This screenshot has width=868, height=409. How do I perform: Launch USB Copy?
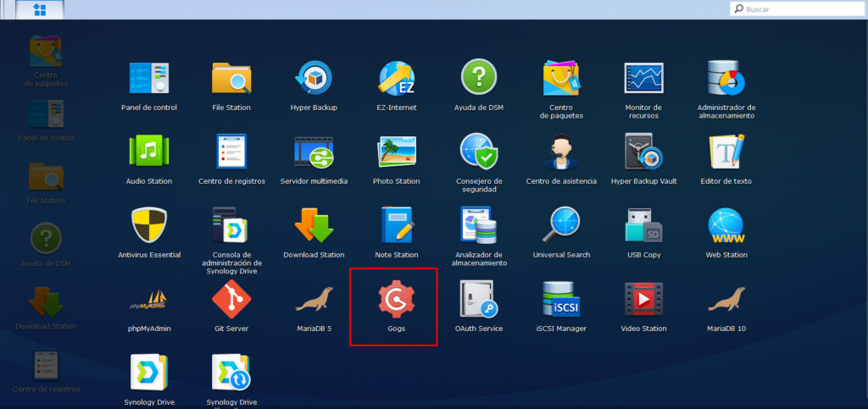[644, 225]
